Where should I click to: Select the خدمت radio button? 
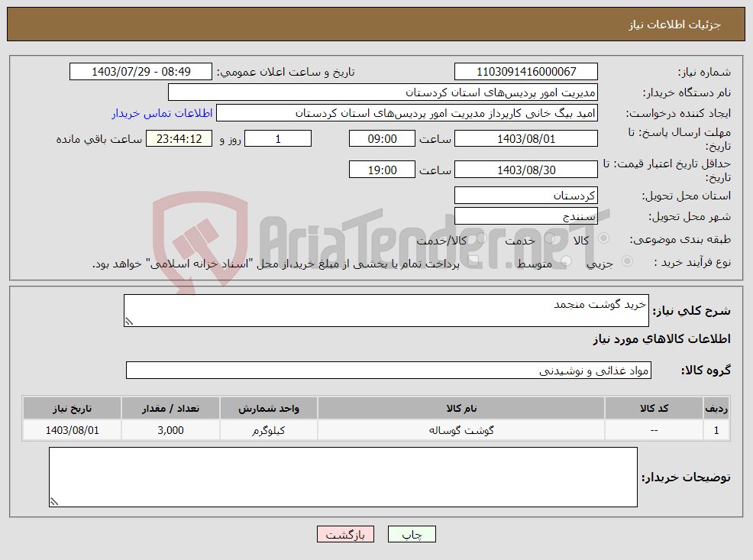pyautogui.click(x=549, y=238)
